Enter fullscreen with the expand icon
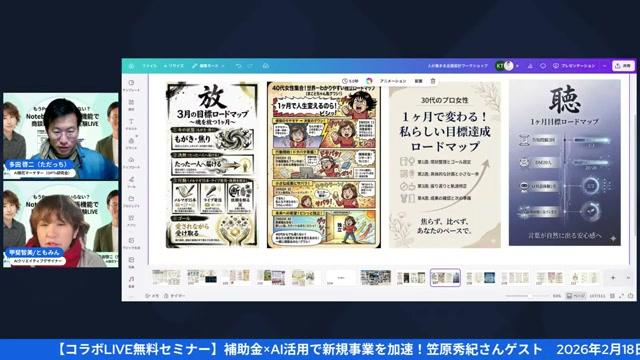Image resolution: width=640 pixels, height=360 pixels. pos(621,296)
